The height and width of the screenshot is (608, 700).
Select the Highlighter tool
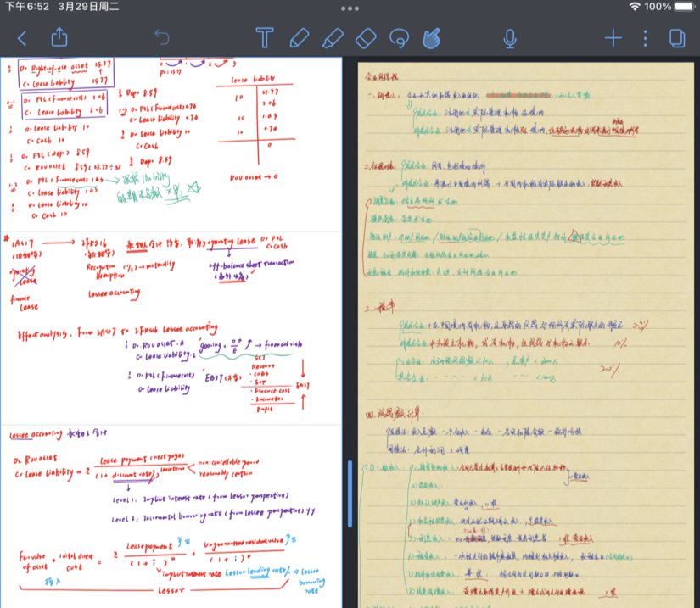pyautogui.click(x=333, y=38)
